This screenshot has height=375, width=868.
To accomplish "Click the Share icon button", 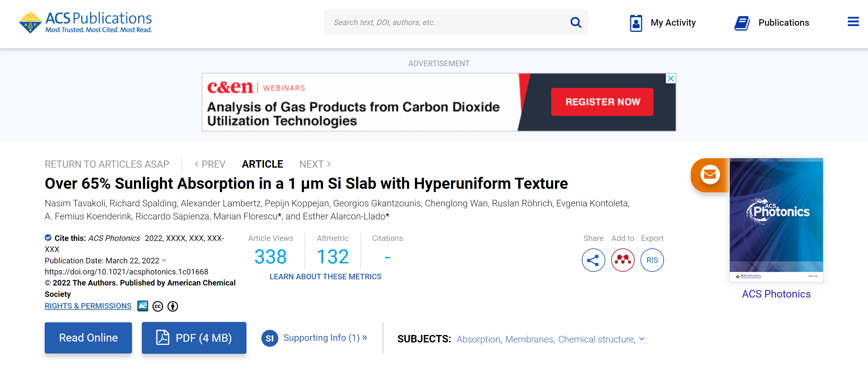I will click(593, 260).
